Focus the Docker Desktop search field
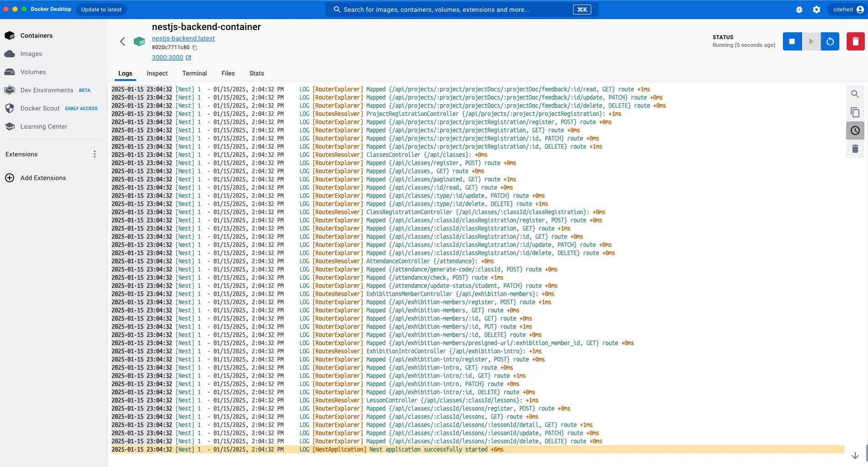The width and height of the screenshot is (868, 467). (x=462, y=10)
